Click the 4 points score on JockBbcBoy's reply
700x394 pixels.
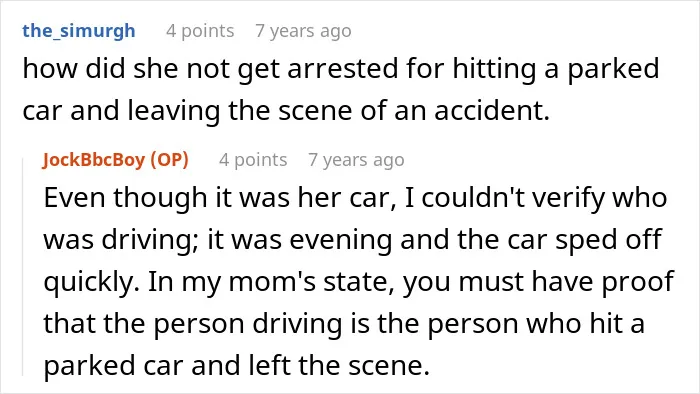[x=253, y=160]
